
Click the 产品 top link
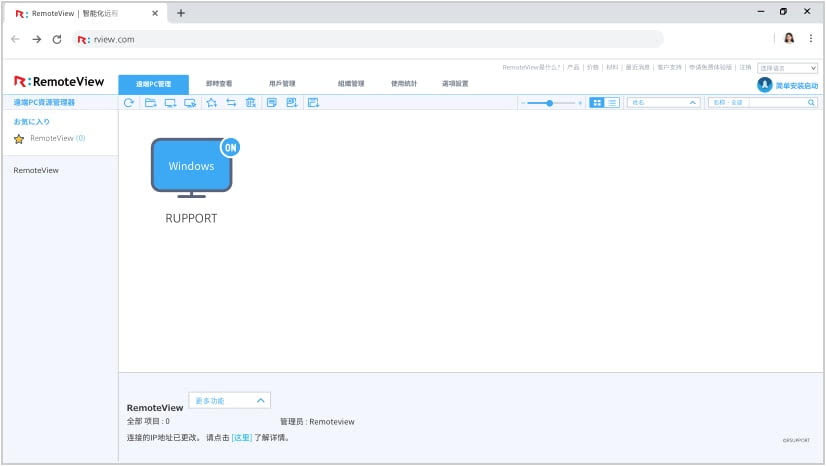pyautogui.click(x=573, y=67)
